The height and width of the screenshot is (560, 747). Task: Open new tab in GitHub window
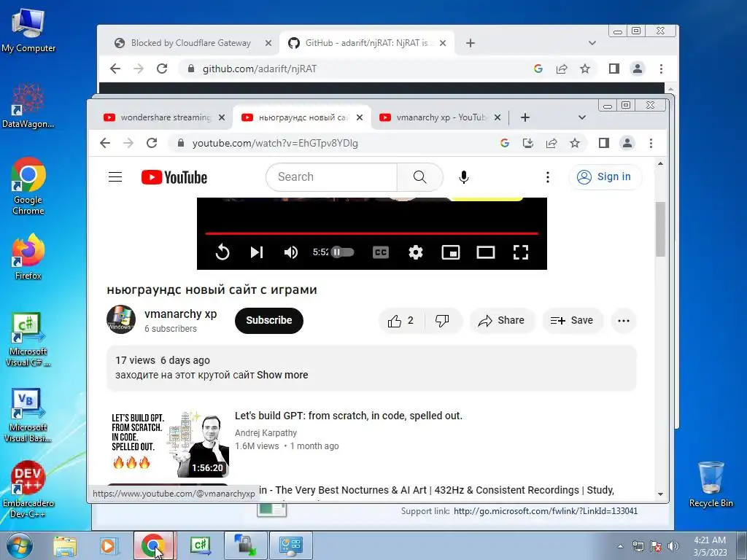pos(471,43)
